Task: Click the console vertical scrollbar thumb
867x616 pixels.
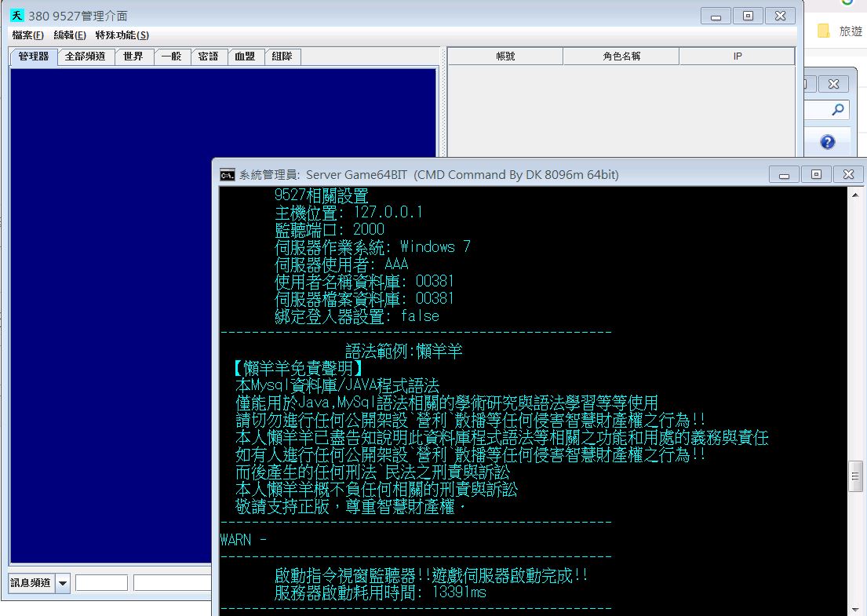Action: [x=855, y=476]
